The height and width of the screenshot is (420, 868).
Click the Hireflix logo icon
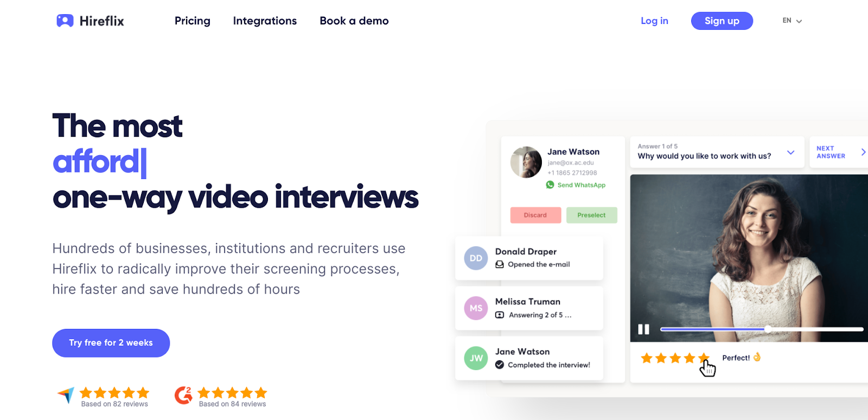65,21
